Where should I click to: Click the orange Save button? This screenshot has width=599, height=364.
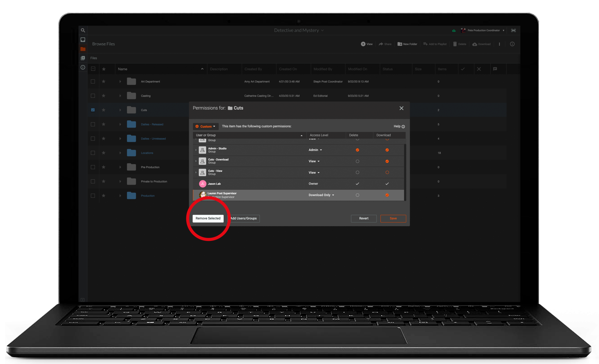coord(393,218)
